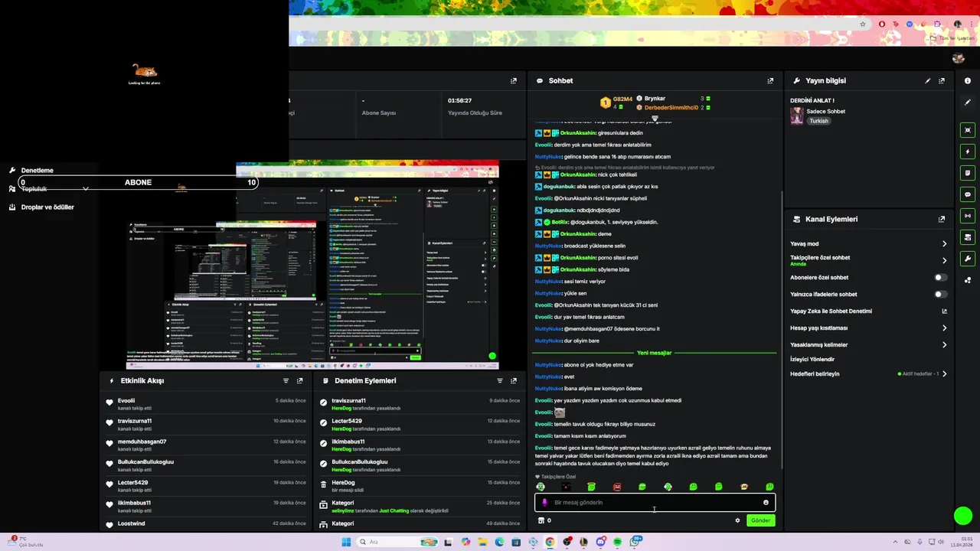
Task: Select memduhbasgan07 follow event
Action: (142, 442)
